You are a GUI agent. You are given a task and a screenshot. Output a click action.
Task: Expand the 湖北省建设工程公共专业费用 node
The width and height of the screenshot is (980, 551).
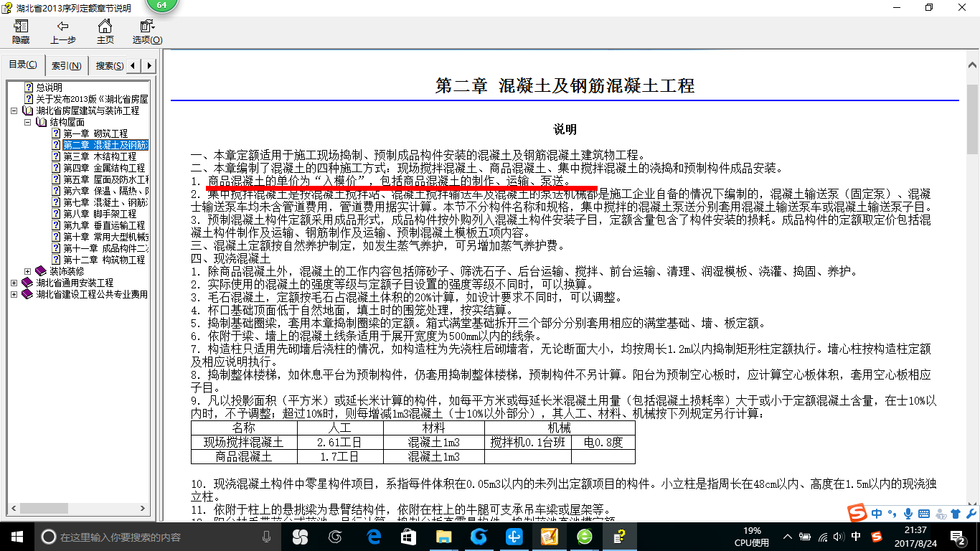[x=14, y=294]
